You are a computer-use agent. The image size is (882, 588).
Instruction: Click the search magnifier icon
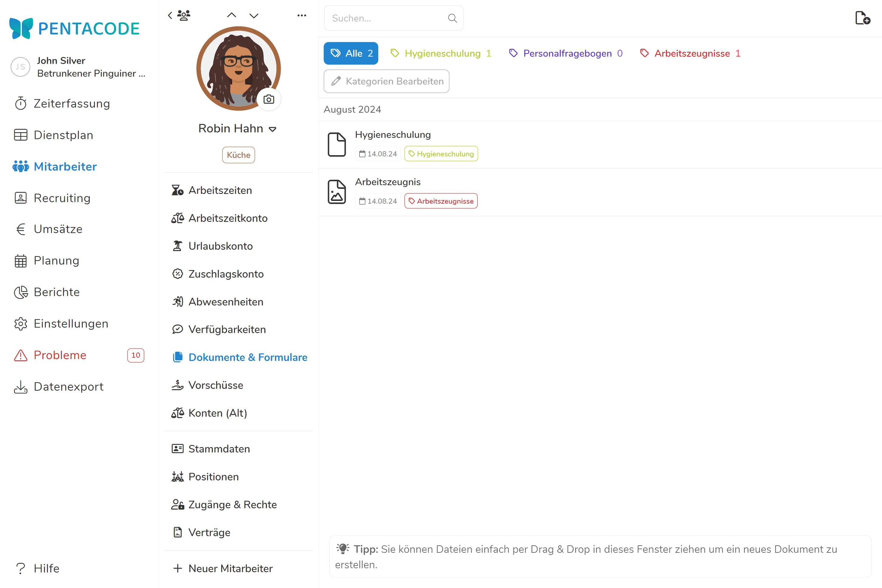point(452,18)
